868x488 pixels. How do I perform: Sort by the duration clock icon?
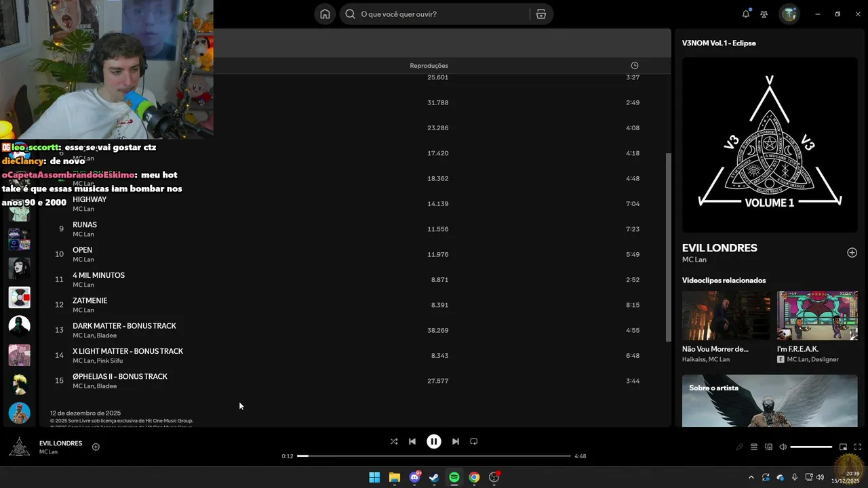tap(635, 66)
